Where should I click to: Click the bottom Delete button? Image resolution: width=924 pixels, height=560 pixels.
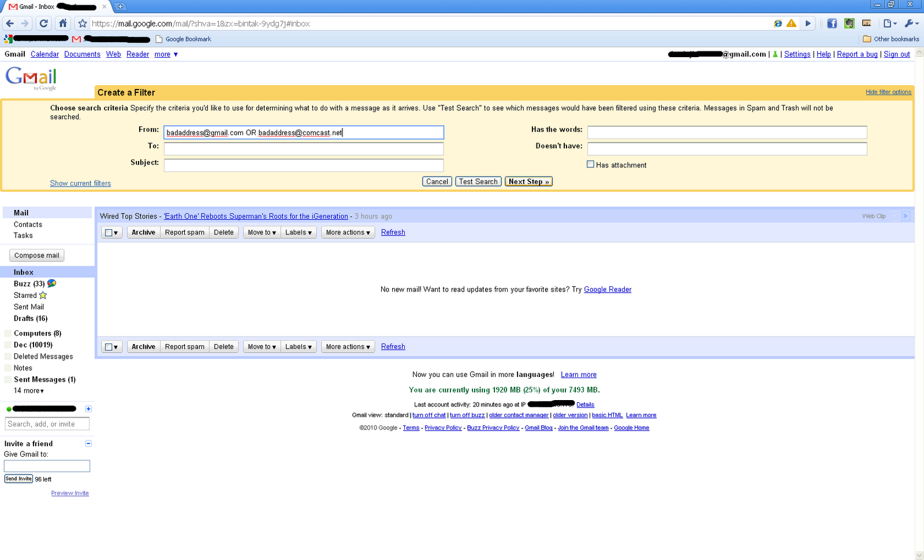tap(223, 347)
